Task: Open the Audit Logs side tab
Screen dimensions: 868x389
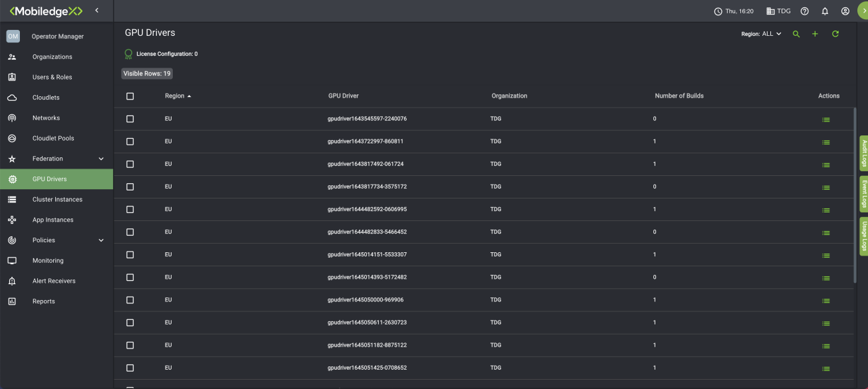Action: click(864, 153)
